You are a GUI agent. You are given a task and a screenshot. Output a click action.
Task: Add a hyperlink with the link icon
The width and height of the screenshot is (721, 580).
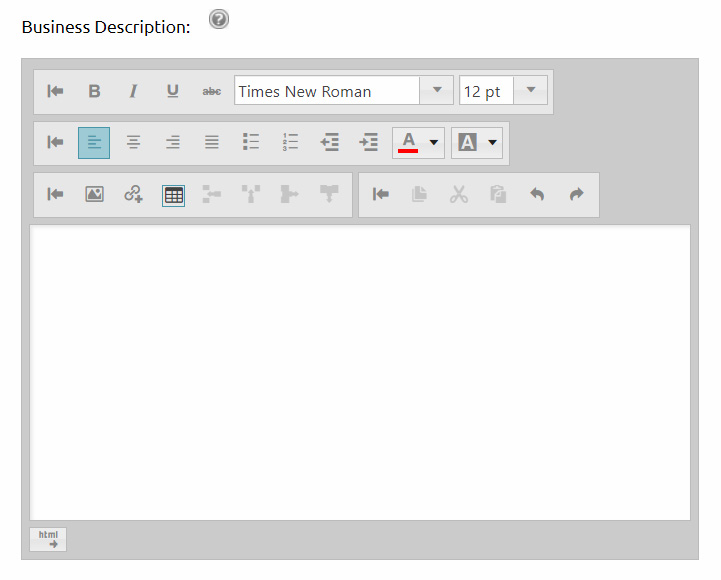click(133, 195)
